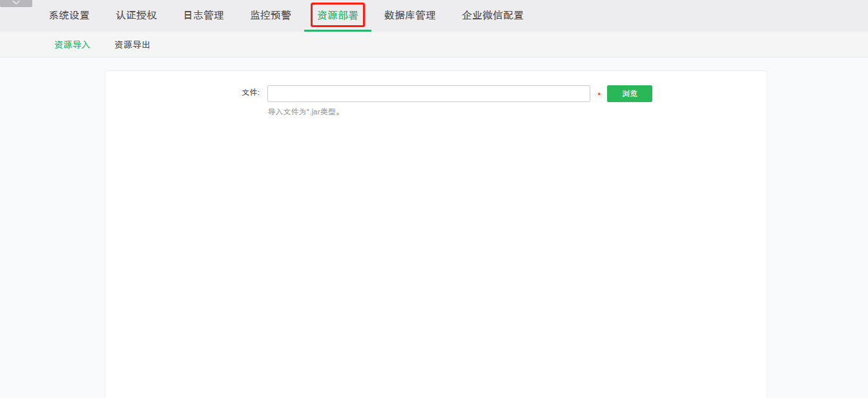Click the highlighted 资源部署 tab
Image resolution: width=868 pixels, height=398 pixels.
click(x=338, y=16)
